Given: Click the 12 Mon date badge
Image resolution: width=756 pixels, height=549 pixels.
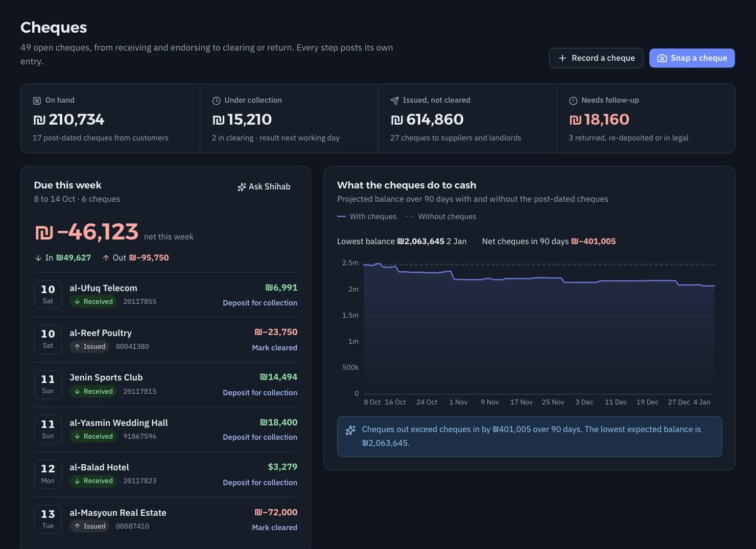Looking at the screenshot, I should [x=48, y=474].
